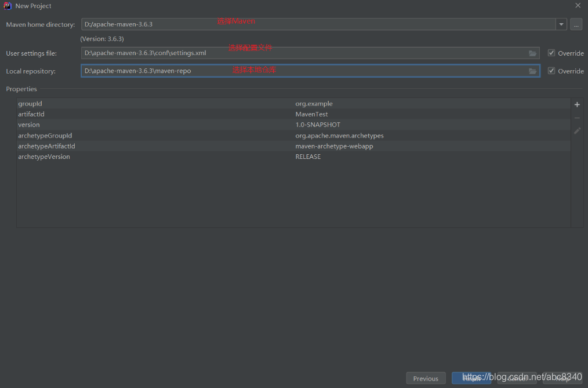This screenshot has height=388, width=588.
Task: Open the Maven home directory dropdown arrow
Action: 561,24
